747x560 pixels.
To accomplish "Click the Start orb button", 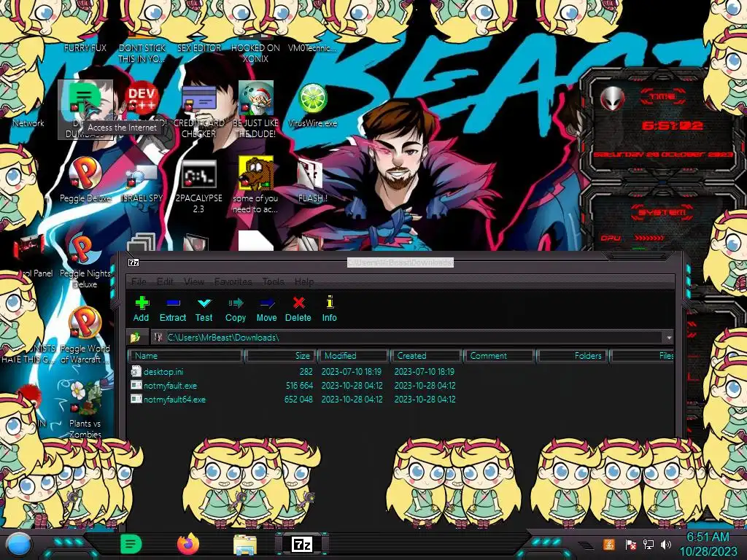I will [x=18, y=545].
